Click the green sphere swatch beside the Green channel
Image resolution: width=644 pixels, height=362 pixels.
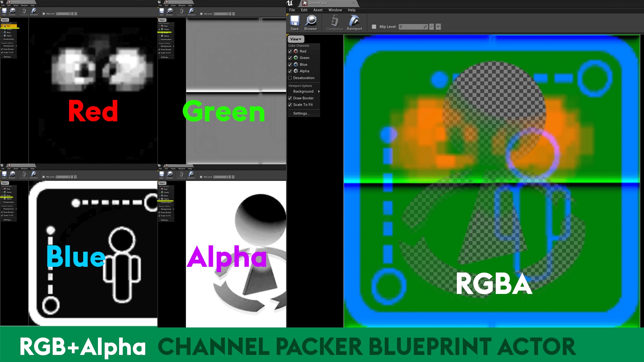[296, 58]
